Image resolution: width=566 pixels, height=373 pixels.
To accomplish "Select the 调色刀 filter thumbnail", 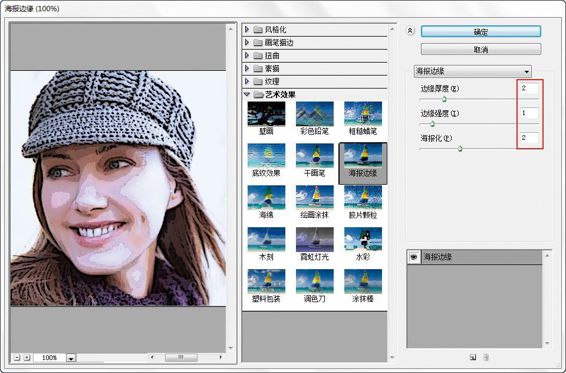I will tap(314, 286).
